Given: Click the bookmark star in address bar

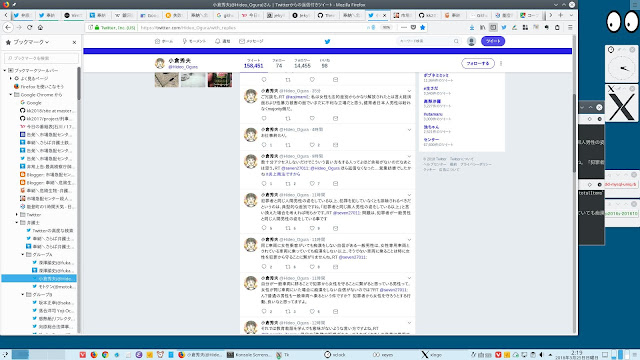Looking at the screenshot, I should [422, 27].
